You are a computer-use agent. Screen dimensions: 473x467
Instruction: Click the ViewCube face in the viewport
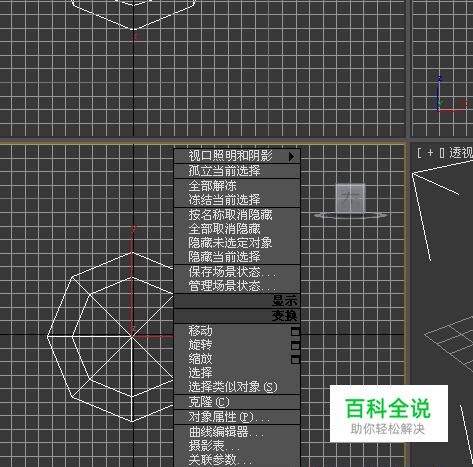pyautogui.click(x=350, y=198)
